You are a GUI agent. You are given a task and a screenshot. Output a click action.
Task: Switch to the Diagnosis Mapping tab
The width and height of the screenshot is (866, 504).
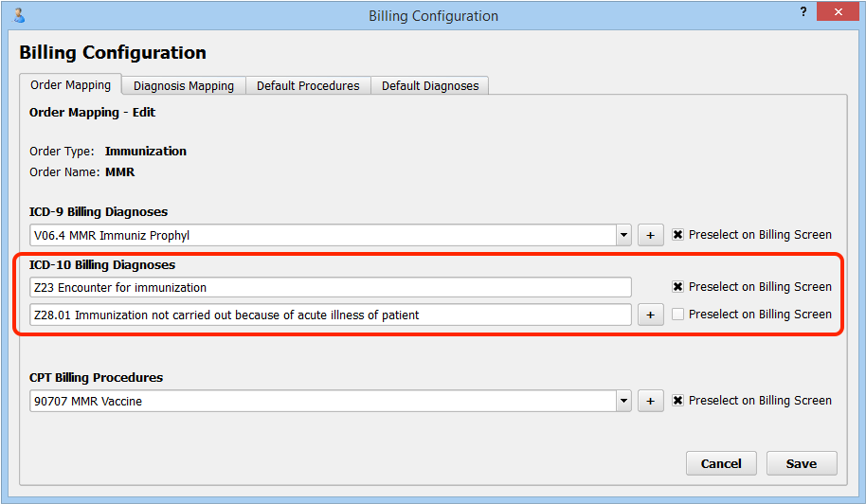point(184,85)
